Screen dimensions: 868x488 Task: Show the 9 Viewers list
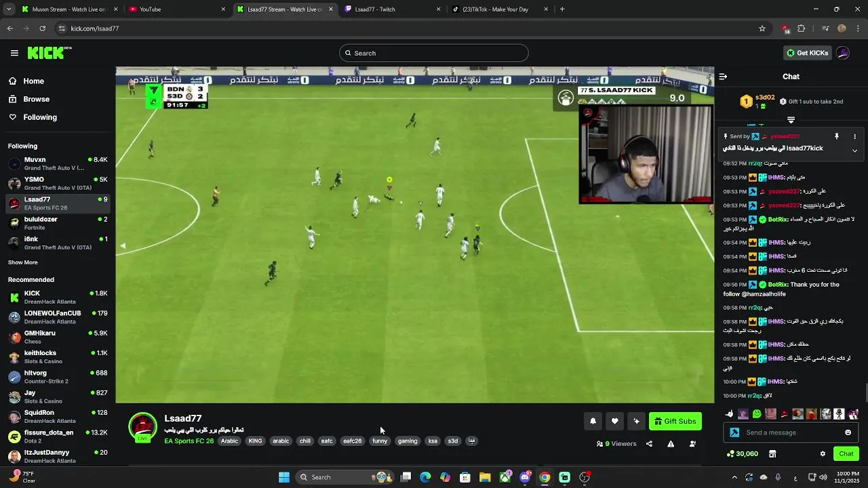pyautogui.click(x=616, y=444)
